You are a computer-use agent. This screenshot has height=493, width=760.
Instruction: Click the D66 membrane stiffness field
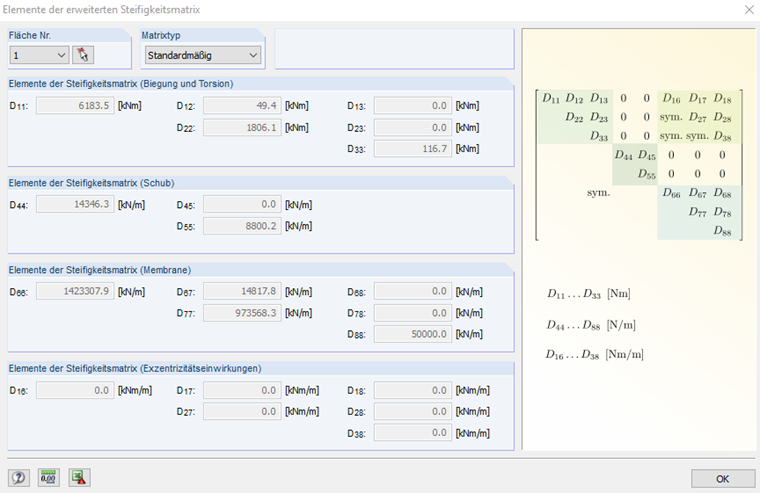click(x=75, y=291)
